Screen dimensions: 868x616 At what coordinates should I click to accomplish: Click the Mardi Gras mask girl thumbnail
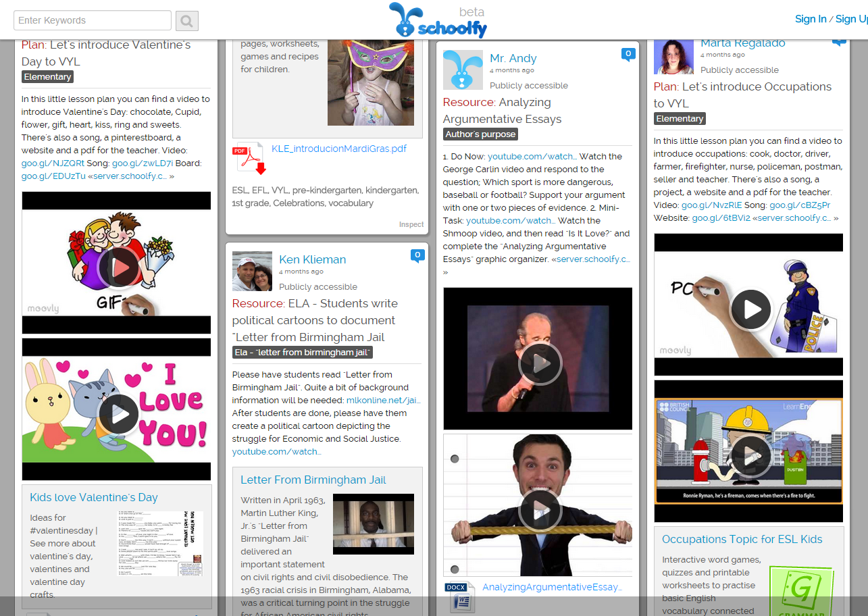[370, 81]
